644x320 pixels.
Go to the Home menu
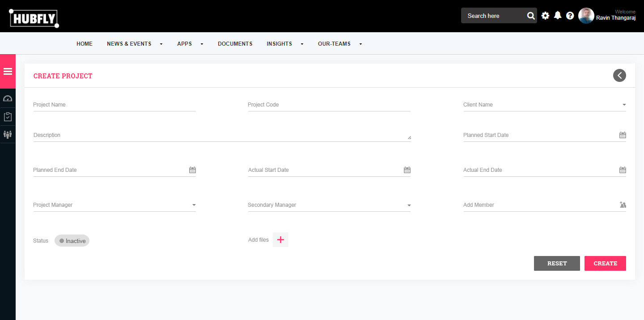coord(85,44)
